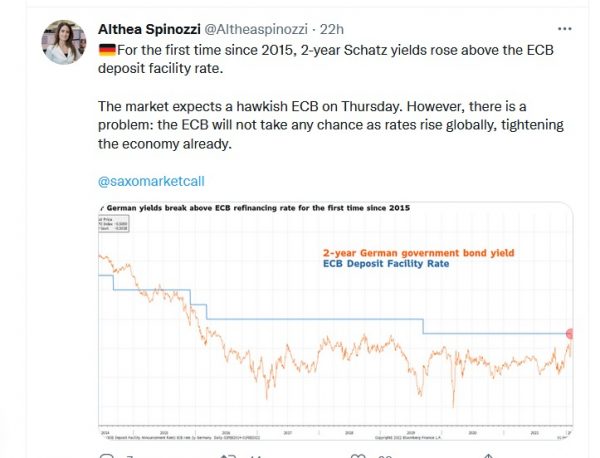Click the German flag emoji in tweet

[107, 50]
